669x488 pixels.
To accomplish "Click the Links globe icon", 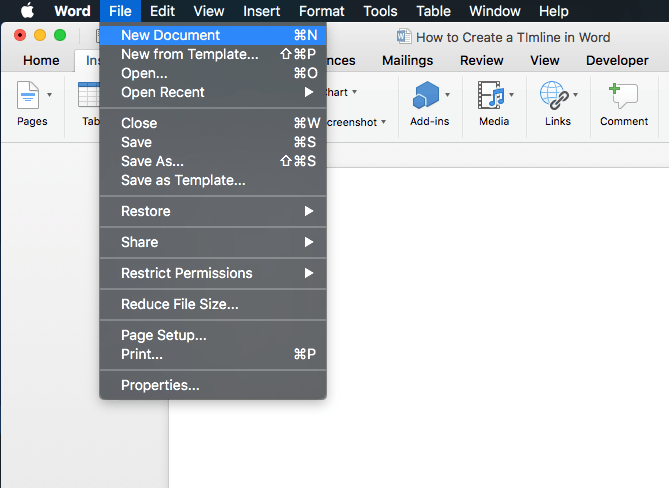I will 554,95.
